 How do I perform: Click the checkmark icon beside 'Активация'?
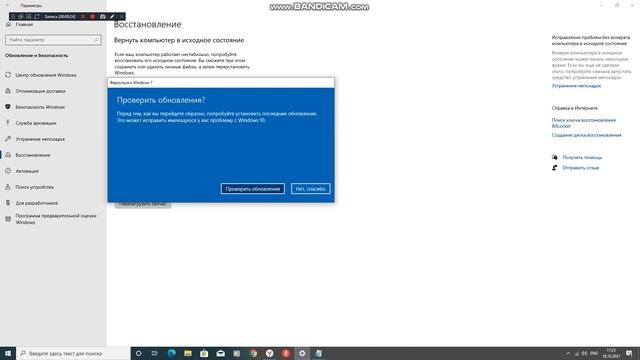coord(8,171)
